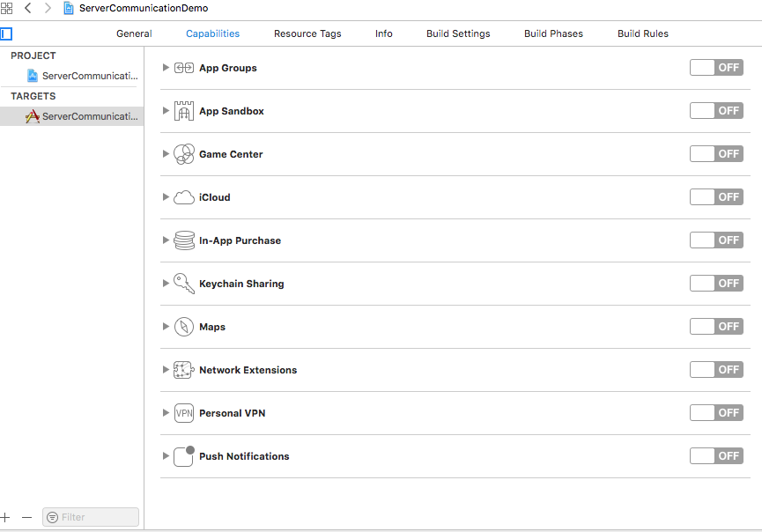The height and width of the screenshot is (532, 762).
Task: Toggle Game Center on
Action: pos(716,154)
